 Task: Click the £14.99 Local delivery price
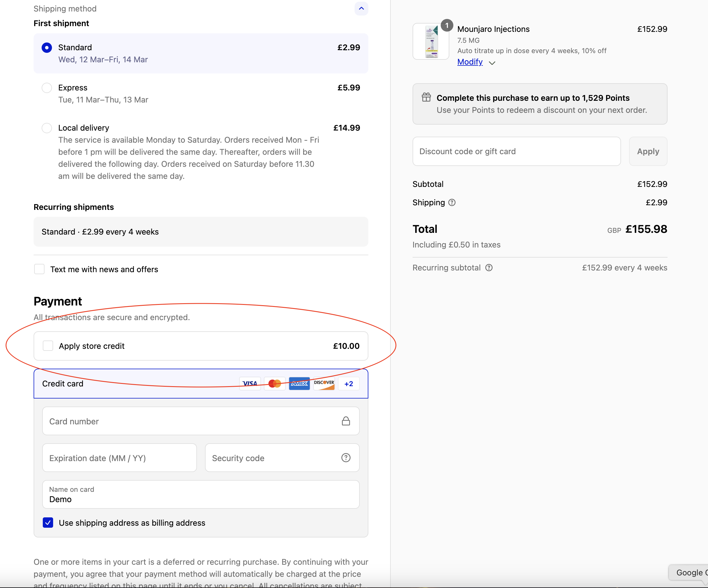[347, 128]
